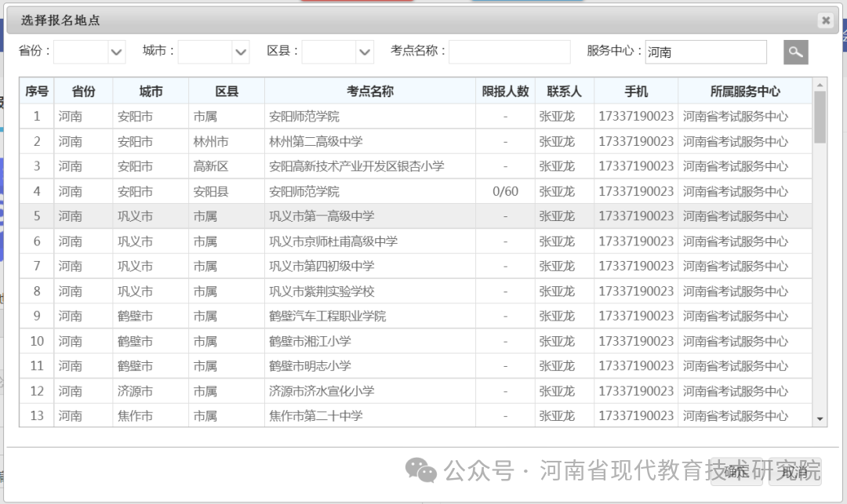The width and height of the screenshot is (847, 504).
Task: Click 焦作市 city cell in row 13
Action: click(x=151, y=415)
